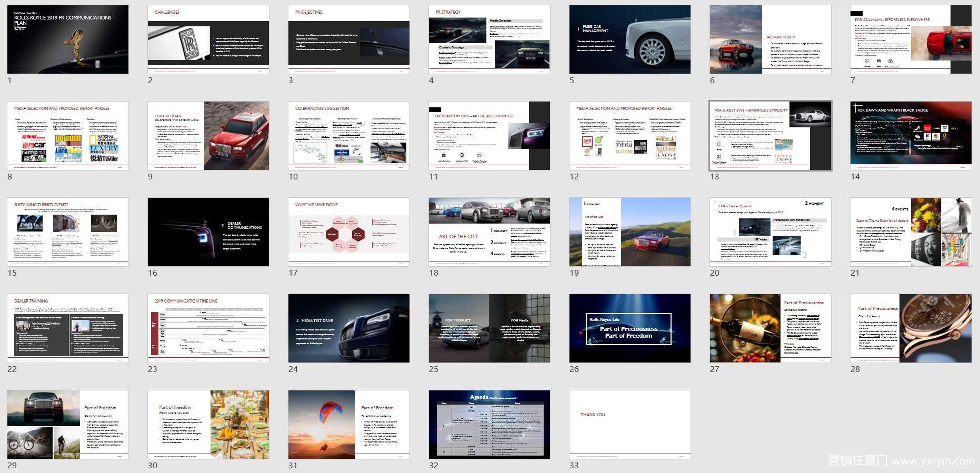Image resolution: width=980 pixels, height=473 pixels.
Task: Select slide 20 New Dealer Opening Moment
Action: click(x=771, y=232)
